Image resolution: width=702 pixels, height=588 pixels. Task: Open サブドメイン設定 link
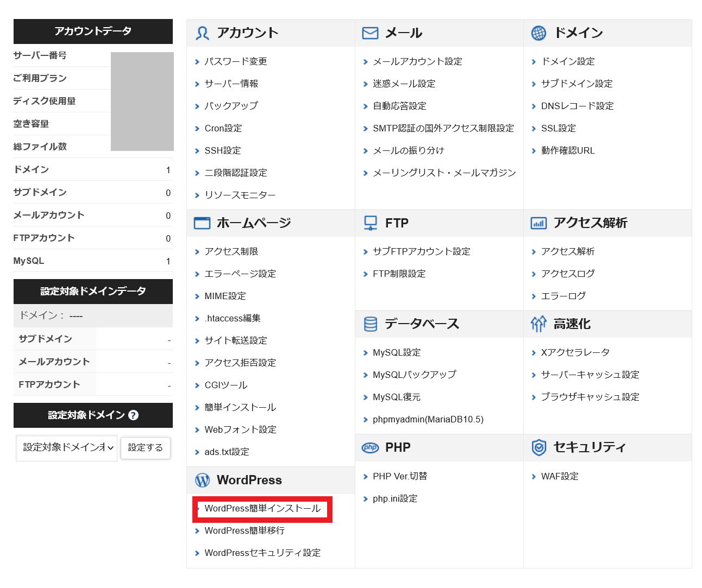coord(577,84)
